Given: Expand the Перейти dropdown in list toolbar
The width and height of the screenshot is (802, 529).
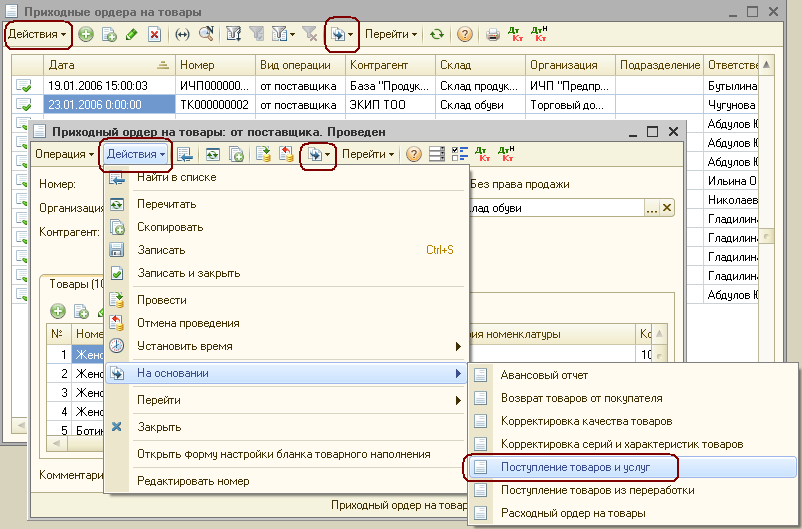Looking at the screenshot, I should coord(391,35).
